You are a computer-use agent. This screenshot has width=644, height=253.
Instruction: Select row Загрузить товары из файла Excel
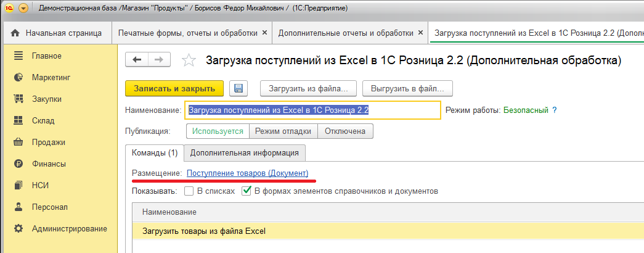pyautogui.click(x=388, y=231)
